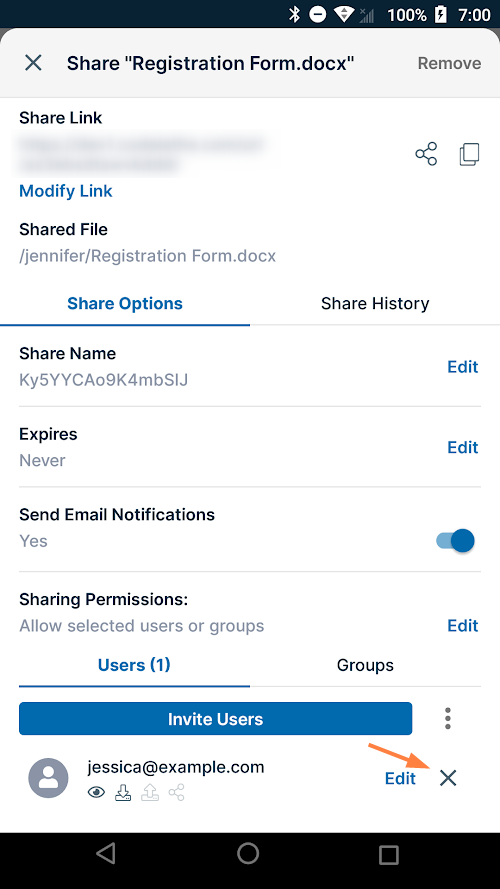Tap the download permission icon for jessica
Viewport: 500px width, 889px height.
(123, 792)
